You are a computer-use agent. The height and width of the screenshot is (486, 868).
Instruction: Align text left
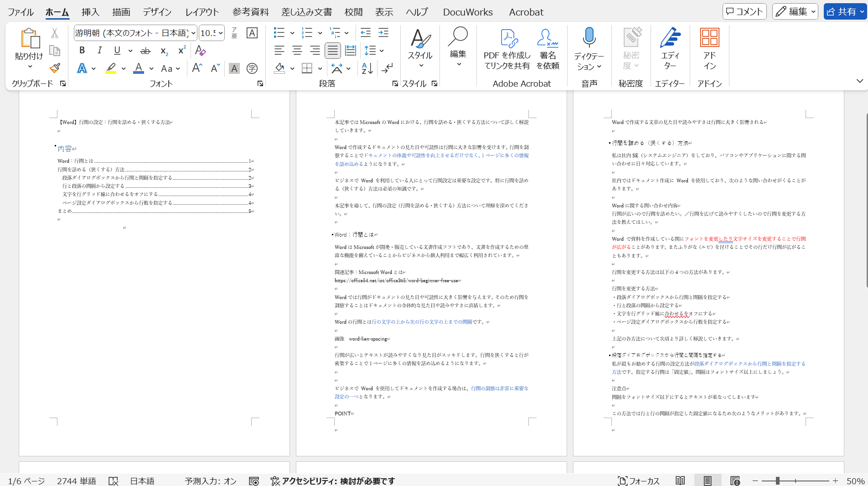click(x=279, y=51)
